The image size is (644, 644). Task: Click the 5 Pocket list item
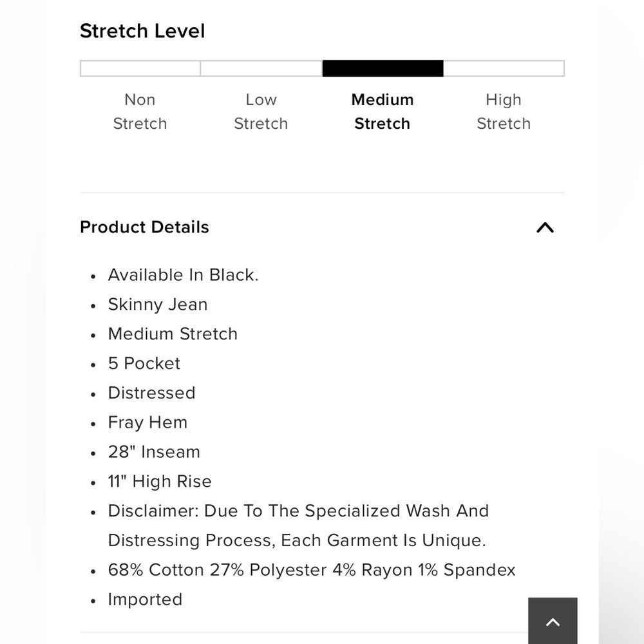pyautogui.click(x=144, y=363)
